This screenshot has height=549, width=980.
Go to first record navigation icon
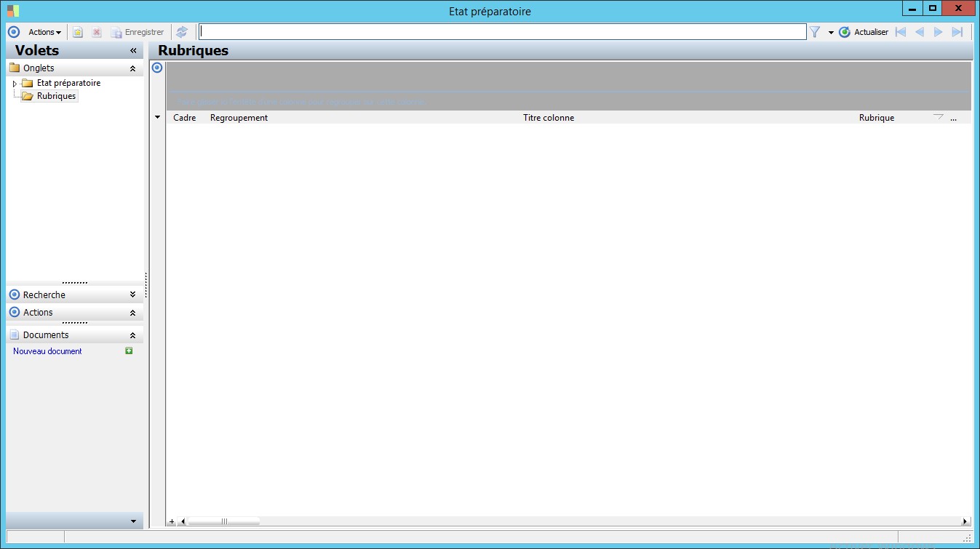901,32
